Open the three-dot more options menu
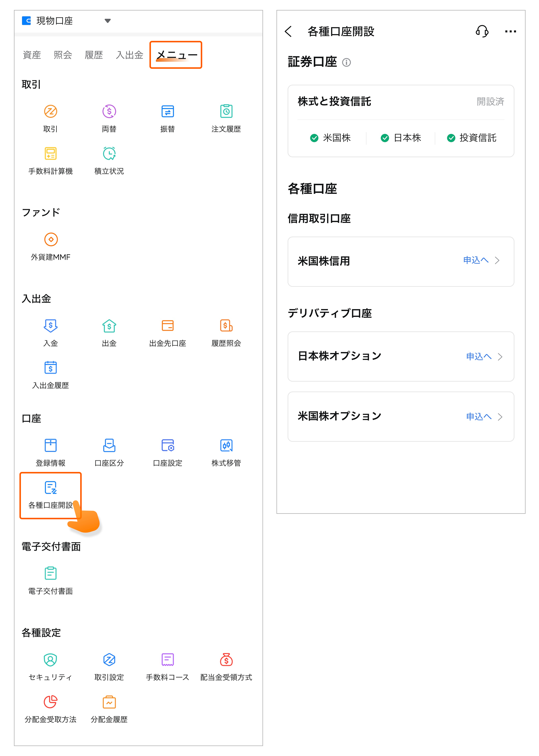Screen dimensions: 539x756 coord(510,32)
